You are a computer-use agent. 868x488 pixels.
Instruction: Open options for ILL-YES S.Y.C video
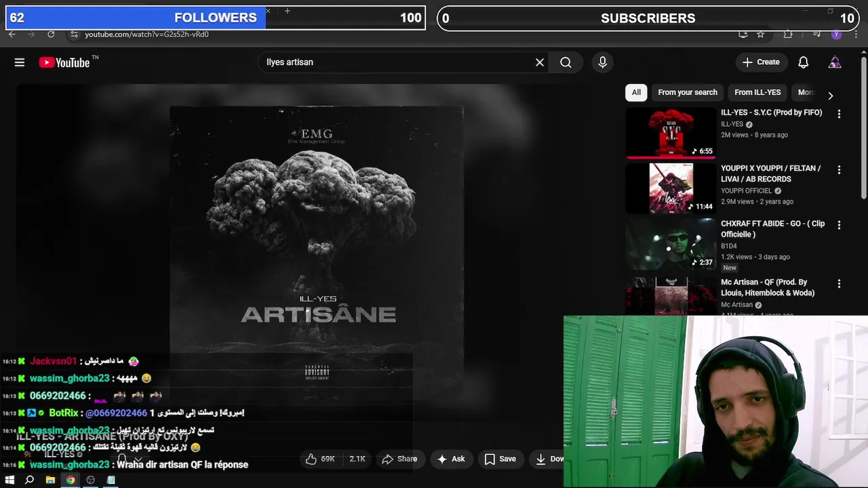click(839, 114)
